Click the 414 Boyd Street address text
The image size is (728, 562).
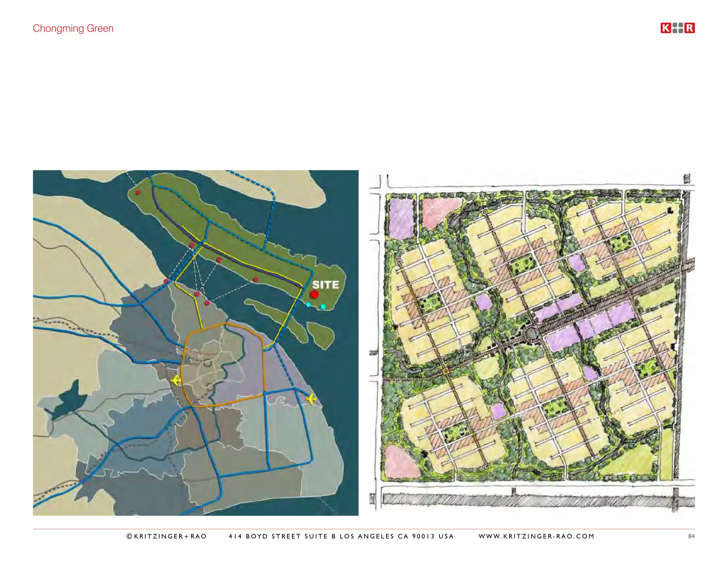pyautogui.click(x=341, y=536)
